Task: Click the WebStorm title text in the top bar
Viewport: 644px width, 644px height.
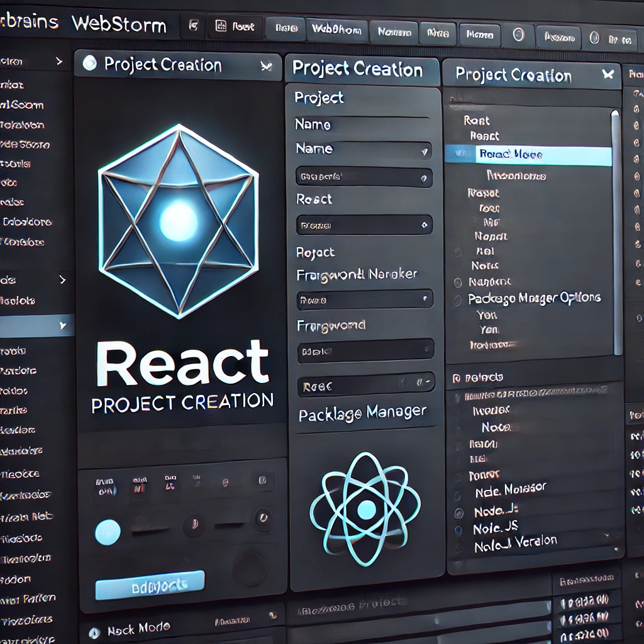Action: tap(119, 24)
